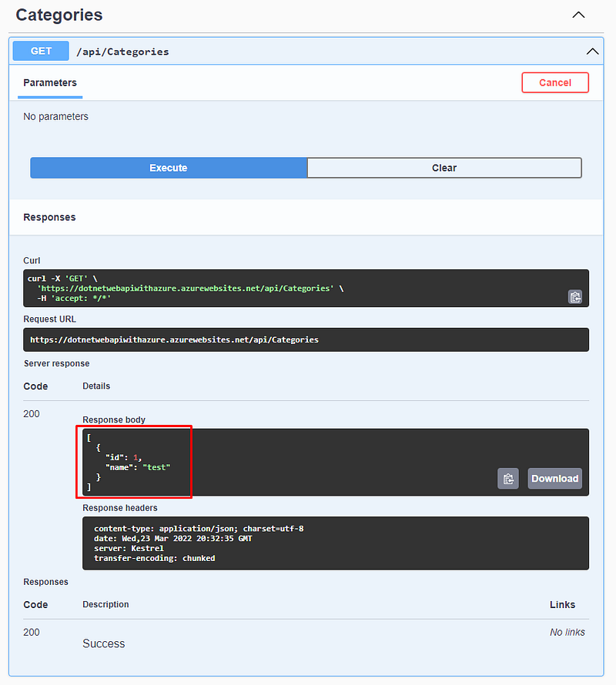616x685 pixels.
Task: Click the /api/Categories endpoint path
Action: 122,52
